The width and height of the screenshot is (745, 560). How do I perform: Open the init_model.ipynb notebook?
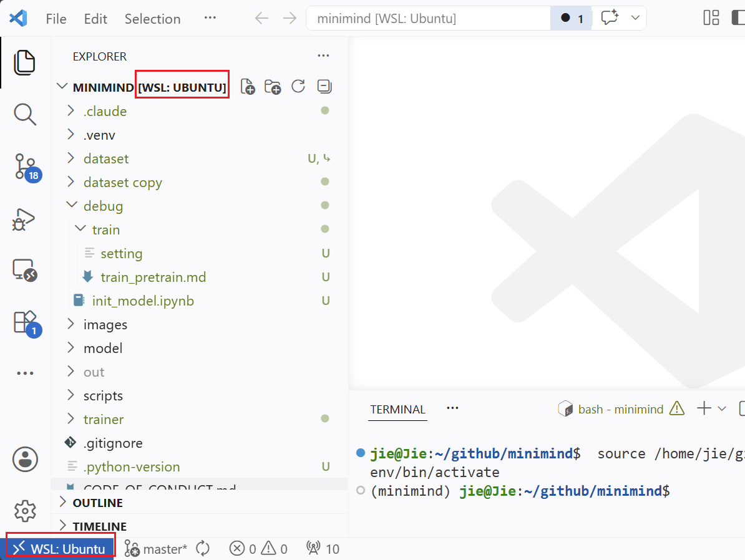pyautogui.click(x=200, y=301)
